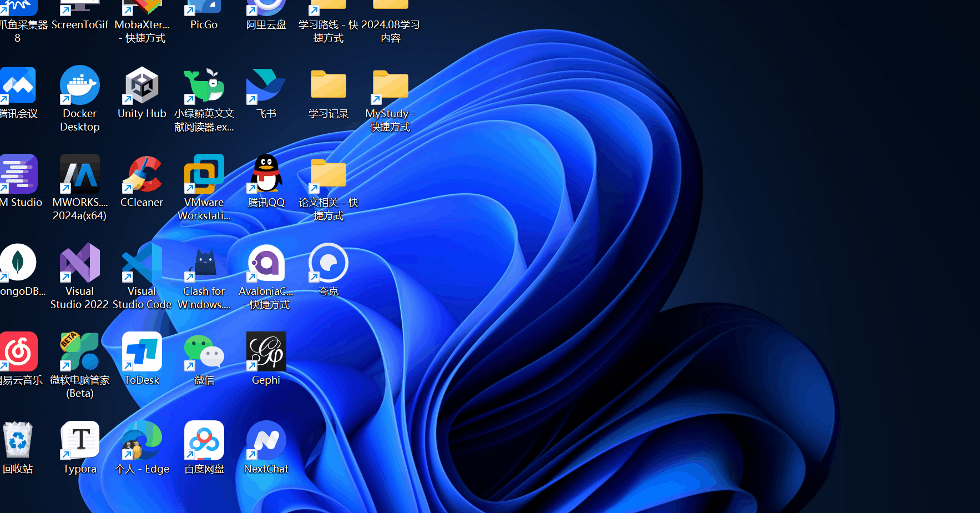Screen dimensions: 980x513
Task: Select the LM Studio desktop icon
Action: pyautogui.click(x=18, y=174)
